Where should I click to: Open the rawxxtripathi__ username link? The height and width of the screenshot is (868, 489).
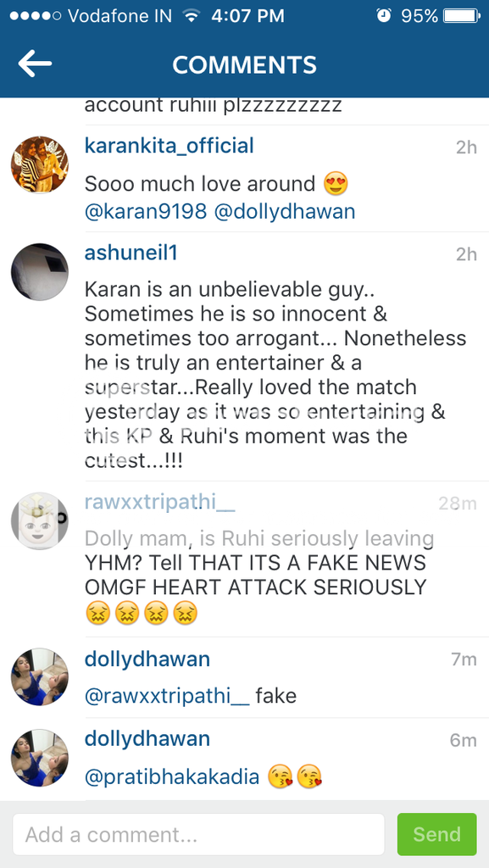pos(160,503)
